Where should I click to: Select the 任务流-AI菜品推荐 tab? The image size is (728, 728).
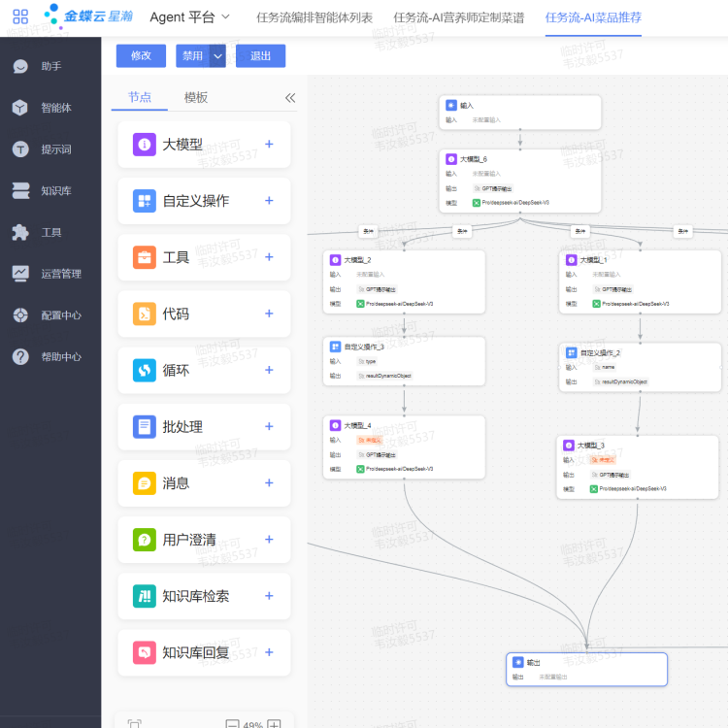click(x=593, y=17)
